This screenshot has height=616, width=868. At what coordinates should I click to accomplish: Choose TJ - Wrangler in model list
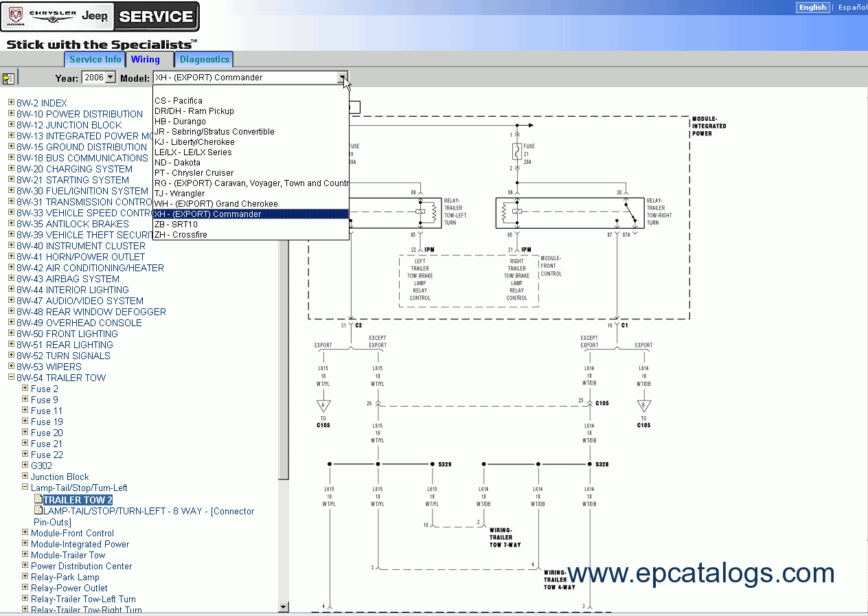pyautogui.click(x=179, y=194)
